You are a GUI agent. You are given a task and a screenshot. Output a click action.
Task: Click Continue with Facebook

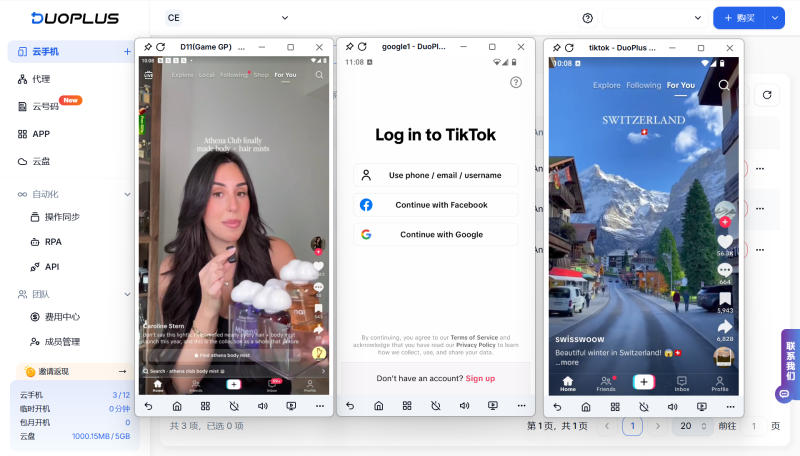click(x=436, y=205)
